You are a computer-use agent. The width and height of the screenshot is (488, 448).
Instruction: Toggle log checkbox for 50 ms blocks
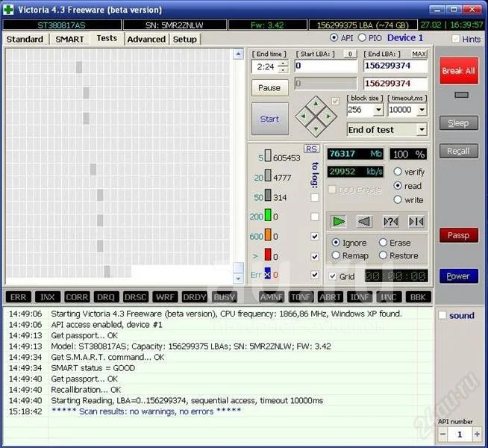315,197
